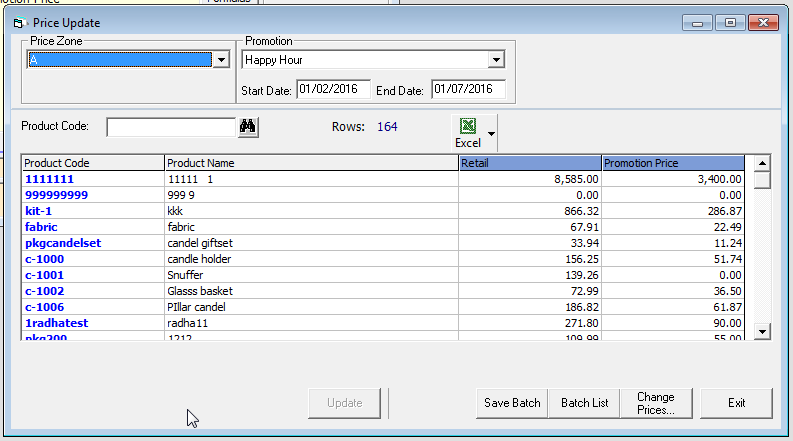Viewport: 793px width, 441px height.
Task: Click the Rows count value 164
Action: click(387, 127)
